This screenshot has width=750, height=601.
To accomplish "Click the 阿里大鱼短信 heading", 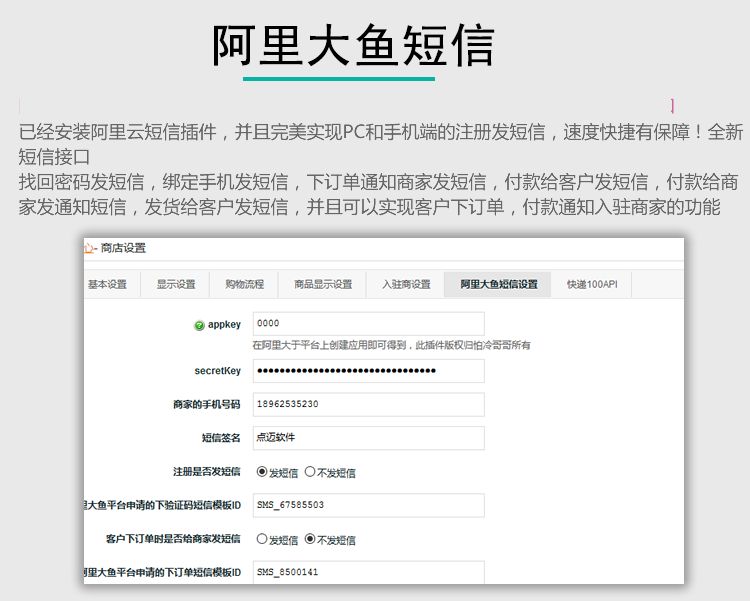I will [x=353, y=45].
